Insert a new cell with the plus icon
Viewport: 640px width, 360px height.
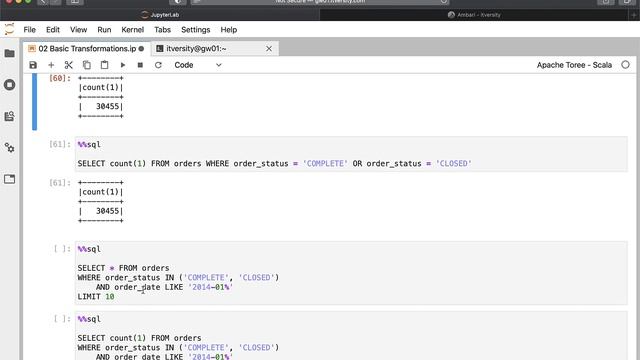click(51, 65)
